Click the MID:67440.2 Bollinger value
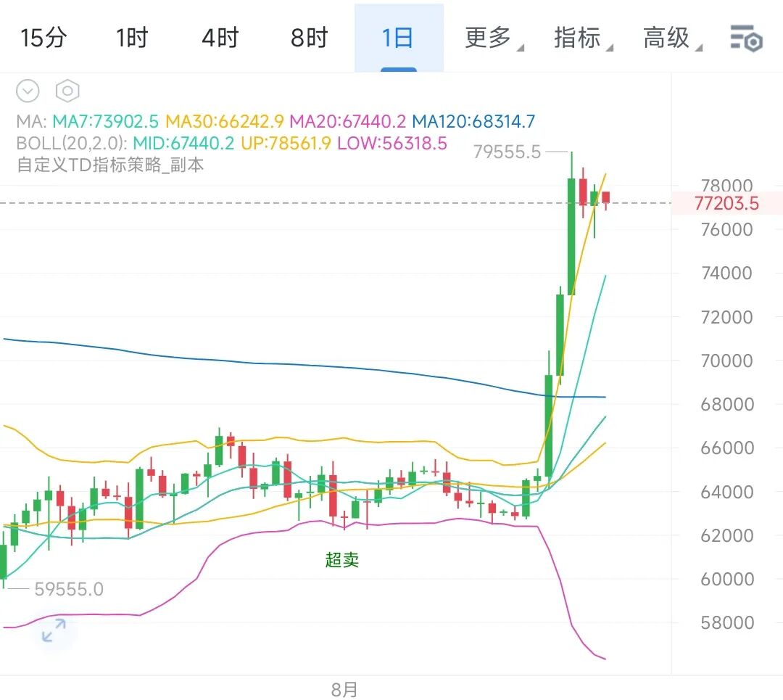Viewport: 783px width, 700px height. point(183,144)
